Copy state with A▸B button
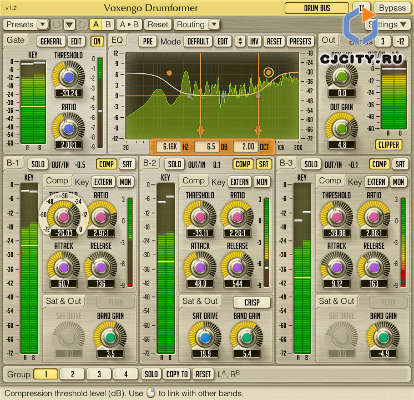The image size is (414, 400). click(x=129, y=24)
